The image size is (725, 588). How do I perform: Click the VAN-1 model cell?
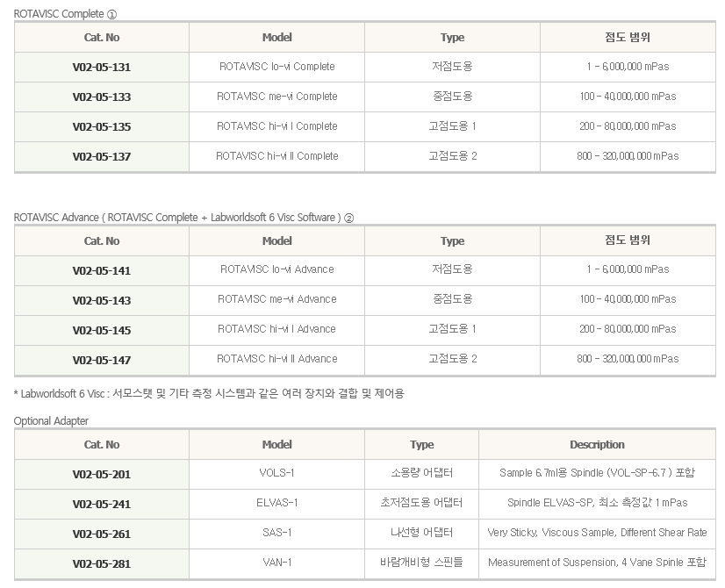276,563
